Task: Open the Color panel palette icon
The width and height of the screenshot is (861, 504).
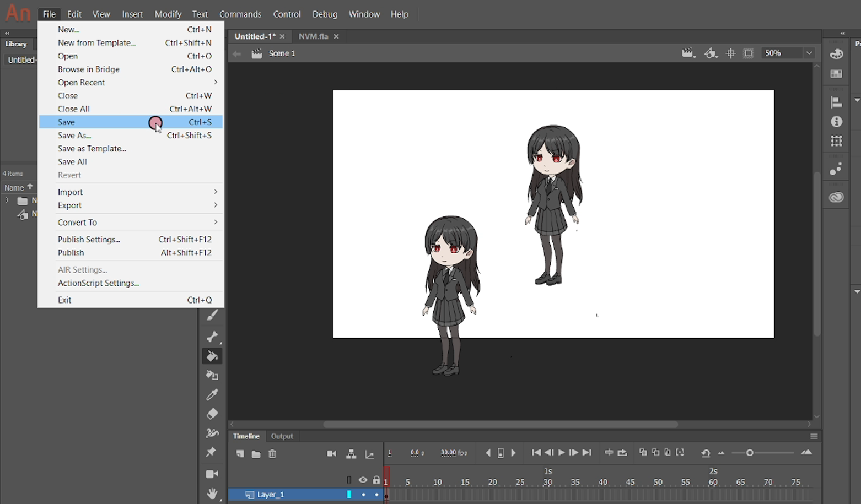Action: point(836,54)
